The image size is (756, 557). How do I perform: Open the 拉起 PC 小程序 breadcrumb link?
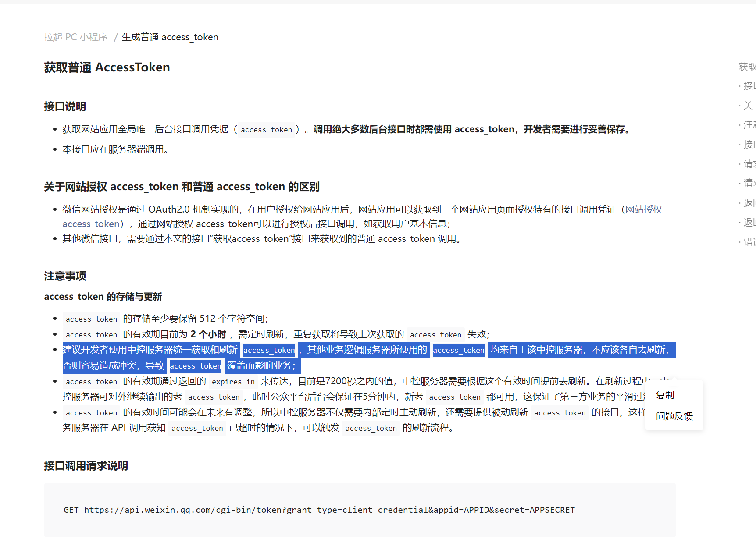[x=75, y=37]
